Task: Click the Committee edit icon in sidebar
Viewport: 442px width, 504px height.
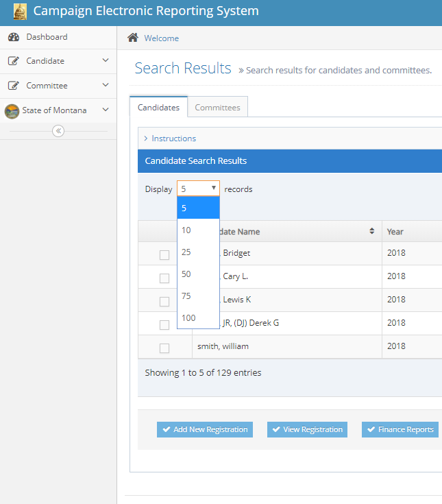Action: pos(14,86)
